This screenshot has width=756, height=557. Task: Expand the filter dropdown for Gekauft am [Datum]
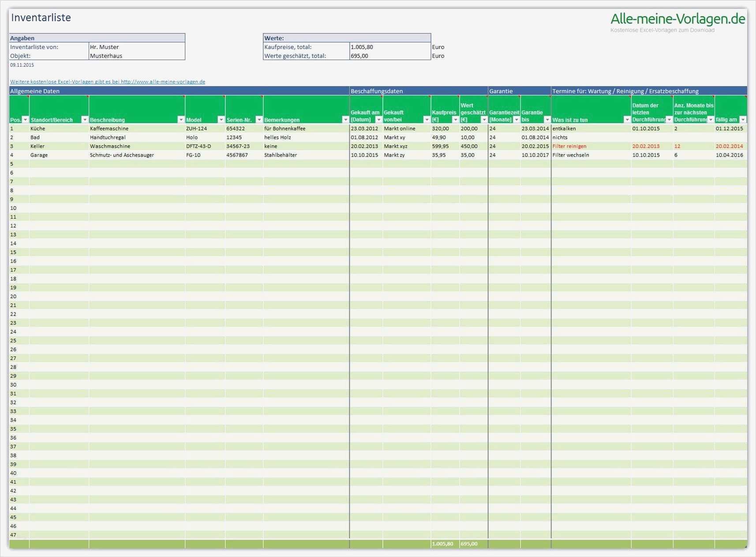coord(378,119)
